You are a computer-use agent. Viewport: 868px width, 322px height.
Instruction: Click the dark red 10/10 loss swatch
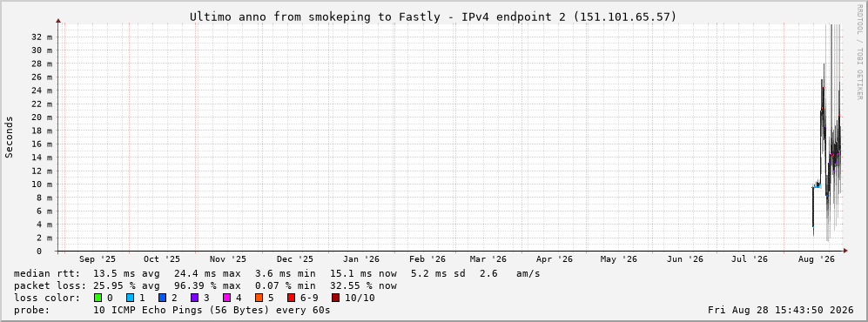[336, 298]
